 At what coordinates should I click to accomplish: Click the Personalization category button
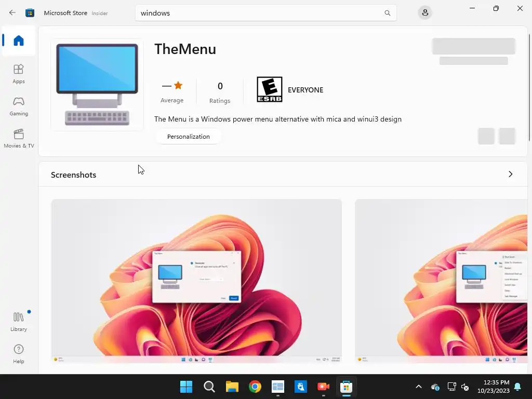coord(188,137)
